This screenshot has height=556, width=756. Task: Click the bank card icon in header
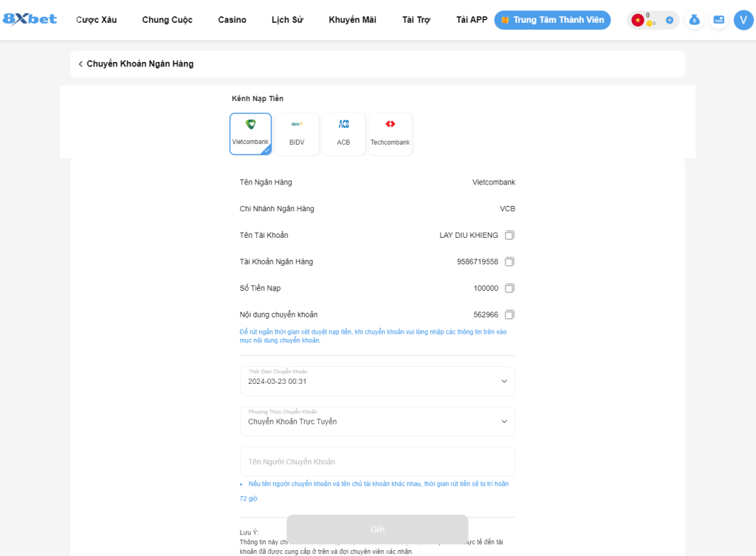click(x=718, y=20)
